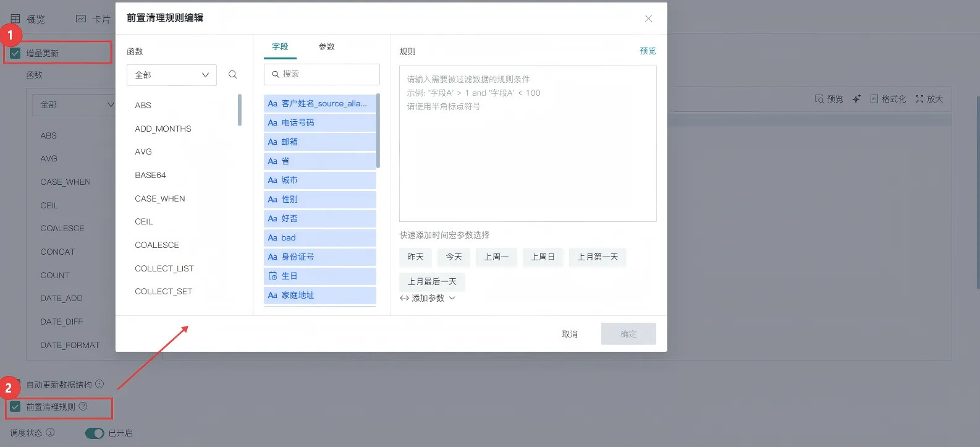Uncheck the 增量更新 checkbox
This screenshot has height=447, width=980.
(x=15, y=53)
